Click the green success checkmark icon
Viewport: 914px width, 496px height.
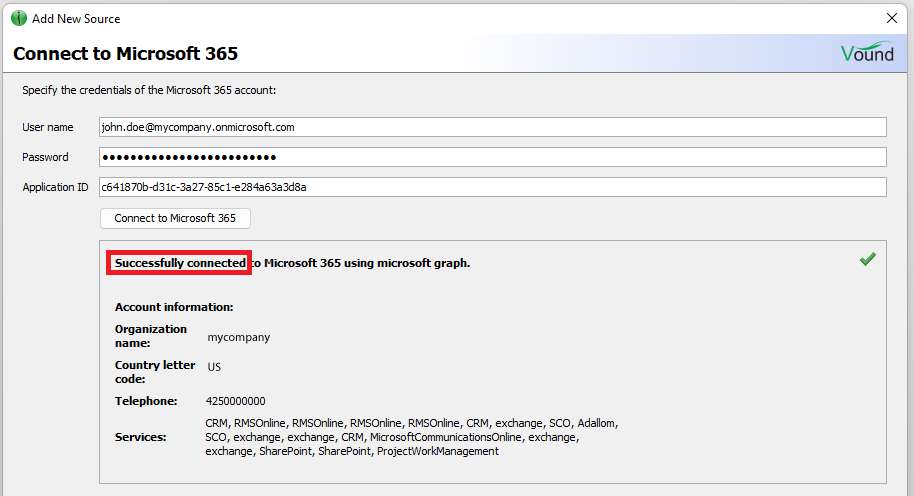click(867, 259)
